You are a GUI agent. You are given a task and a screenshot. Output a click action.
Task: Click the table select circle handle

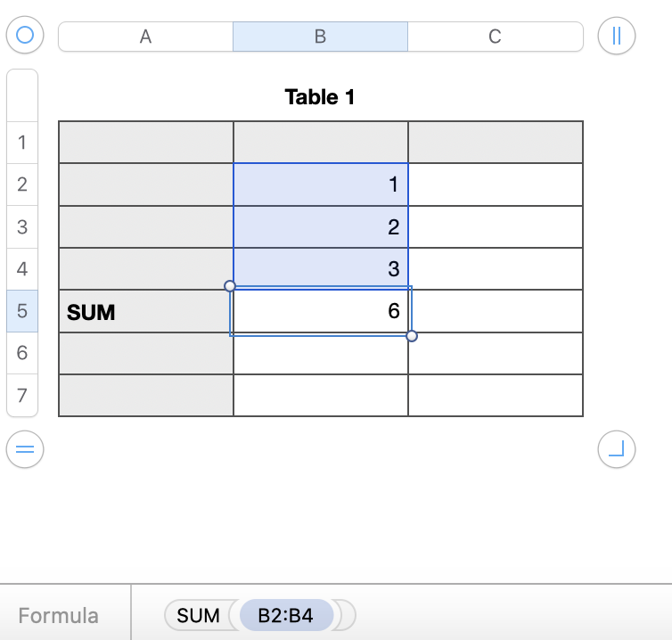point(25,36)
